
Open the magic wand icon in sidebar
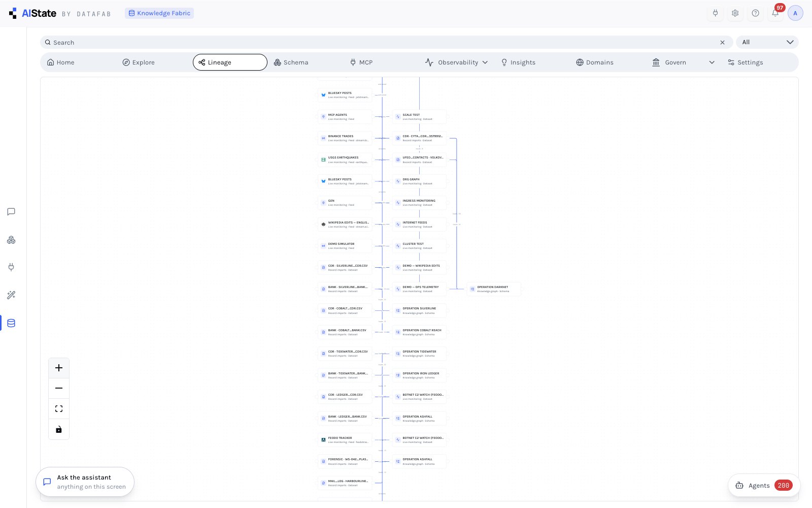click(x=11, y=295)
